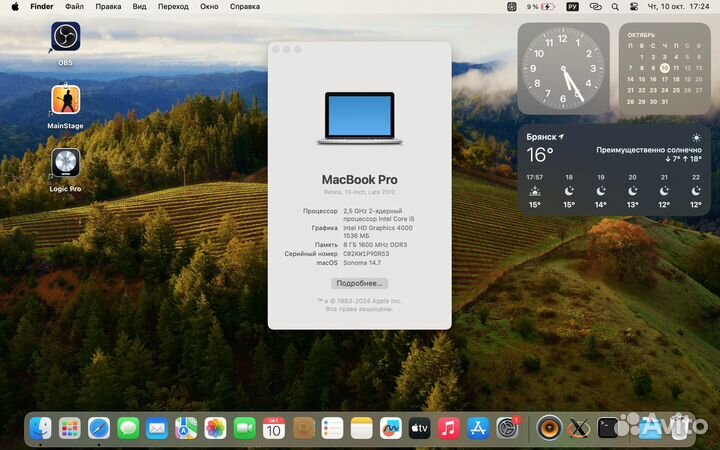Open Messages in the Dock
Image resolution: width=720 pixels, height=450 pixels.
(128, 429)
